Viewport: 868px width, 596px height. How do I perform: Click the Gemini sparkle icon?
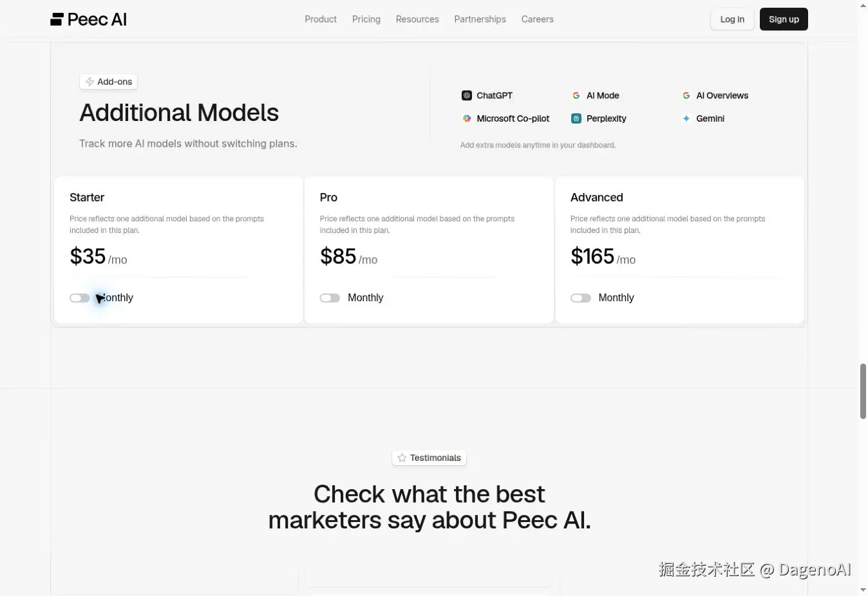pos(686,118)
